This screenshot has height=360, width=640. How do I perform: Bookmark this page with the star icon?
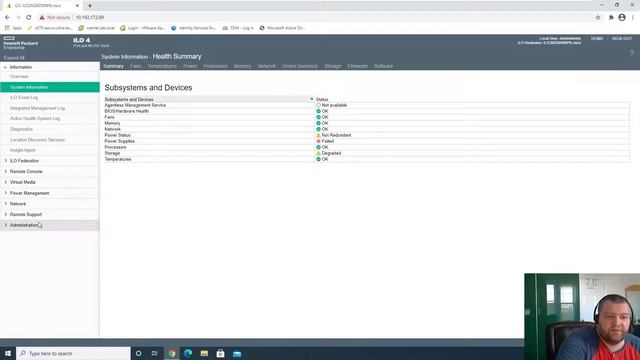(x=598, y=18)
